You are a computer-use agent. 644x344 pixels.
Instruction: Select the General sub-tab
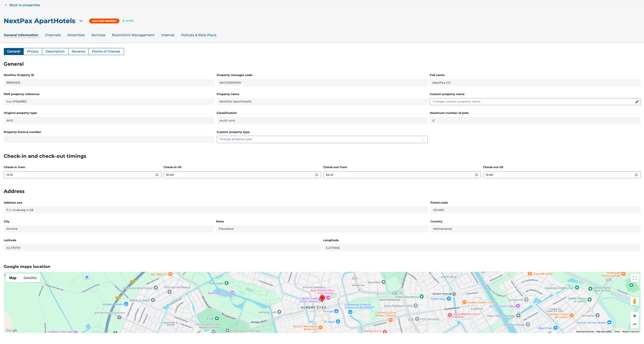pyautogui.click(x=14, y=52)
